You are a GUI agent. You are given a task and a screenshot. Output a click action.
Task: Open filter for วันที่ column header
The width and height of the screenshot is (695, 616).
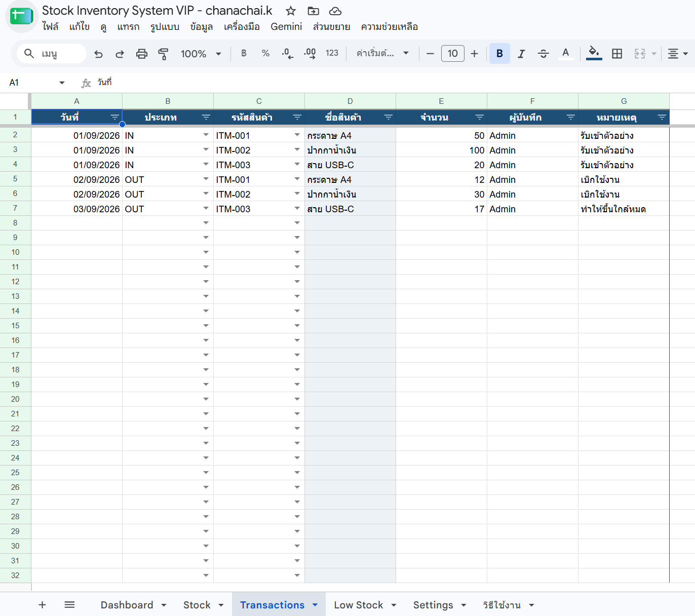(x=115, y=118)
